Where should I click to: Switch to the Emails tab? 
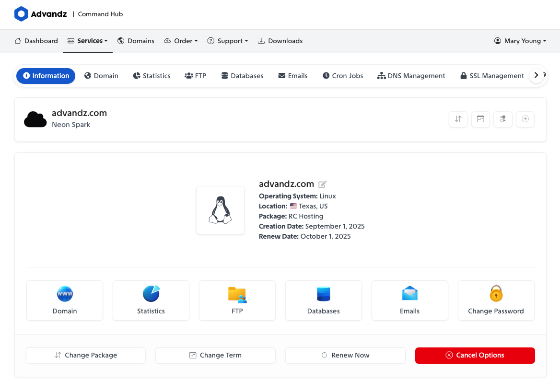[293, 76]
